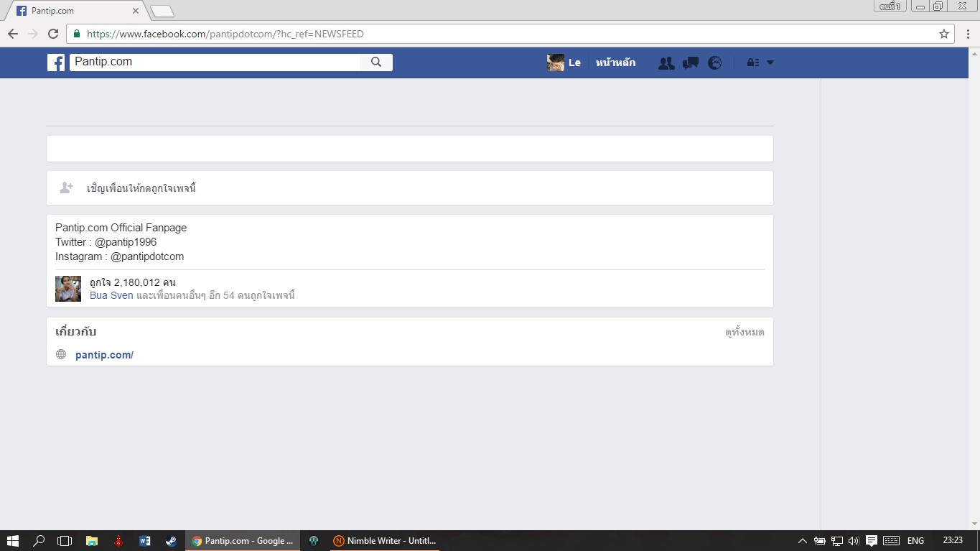Open the volume control in the system tray
This screenshot has width=980, height=551.
[854, 541]
